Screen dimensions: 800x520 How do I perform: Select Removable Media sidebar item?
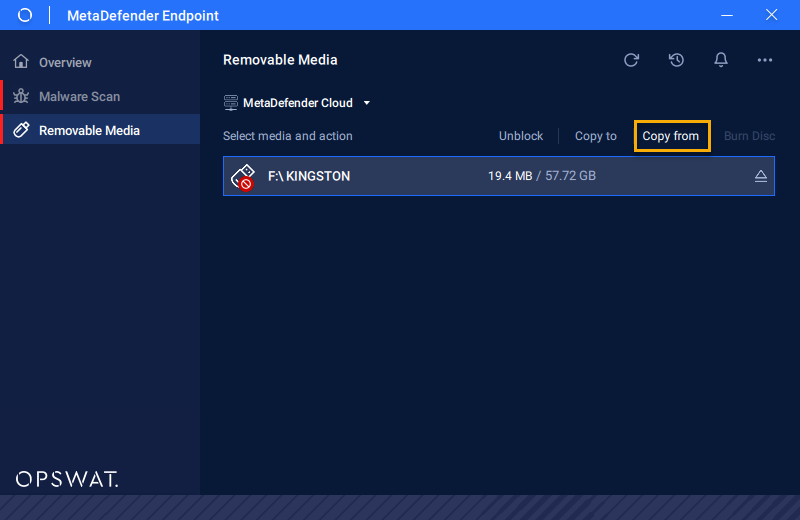(x=101, y=130)
